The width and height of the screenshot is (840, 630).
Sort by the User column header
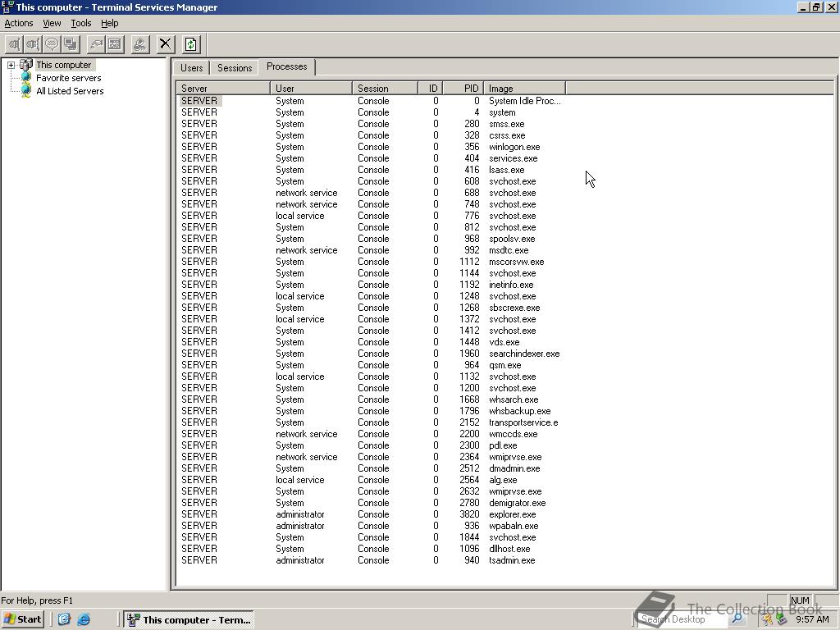click(x=311, y=89)
